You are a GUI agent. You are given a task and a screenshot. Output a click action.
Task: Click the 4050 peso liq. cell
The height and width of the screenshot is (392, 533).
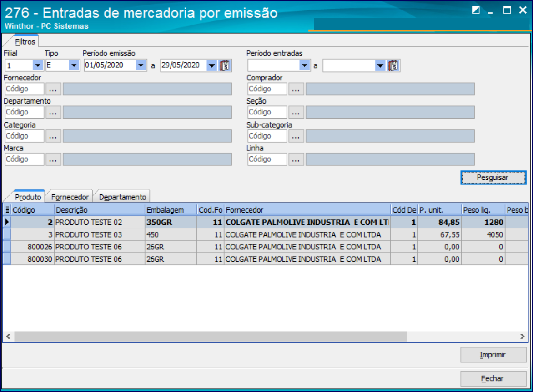click(483, 234)
